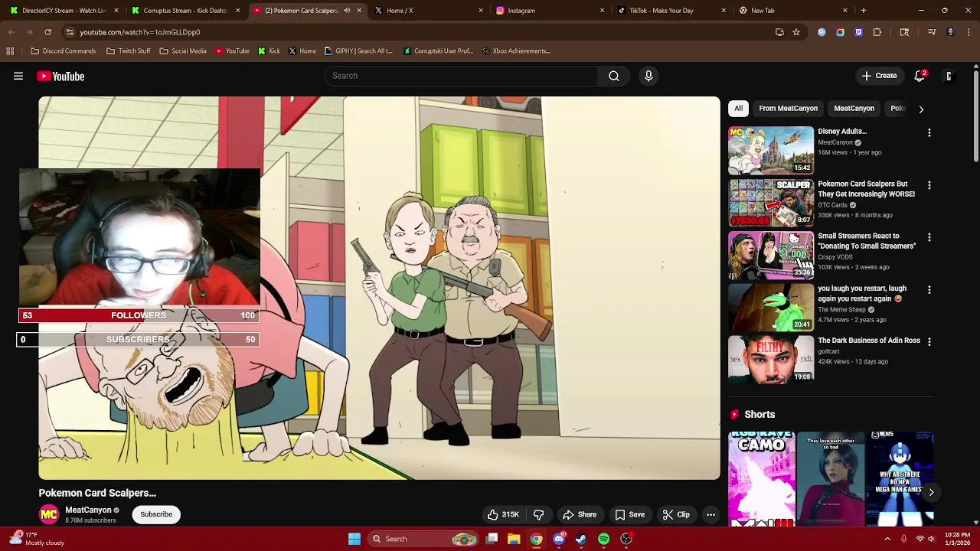Open the Twitch extension icon

pyautogui.click(x=858, y=32)
